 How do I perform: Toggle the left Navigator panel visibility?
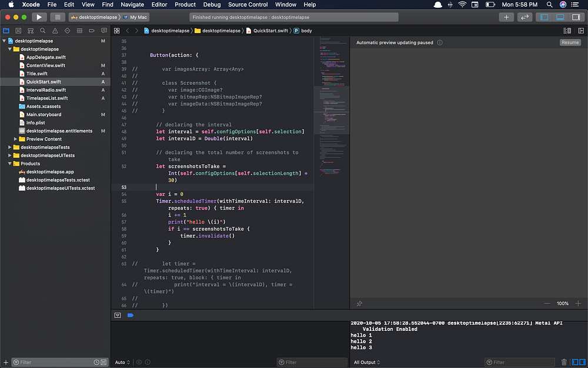(x=544, y=17)
